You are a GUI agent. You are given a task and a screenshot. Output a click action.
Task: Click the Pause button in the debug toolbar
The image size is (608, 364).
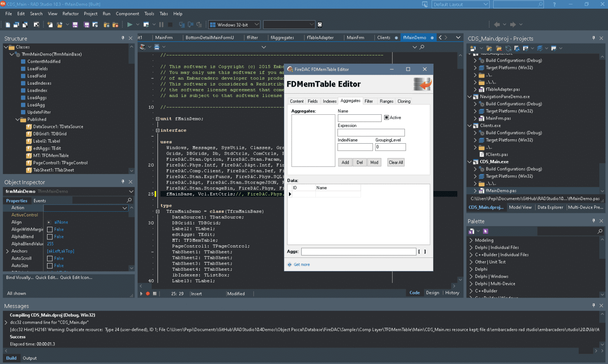[161, 25]
